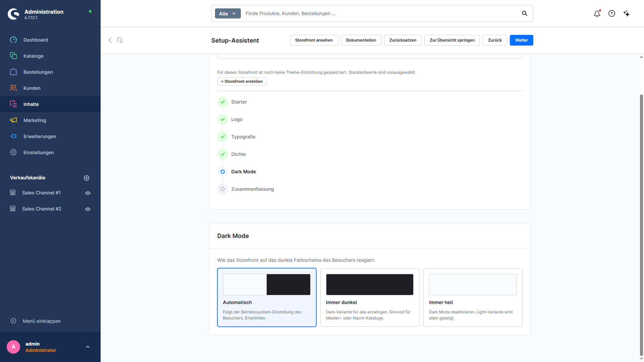The image size is (644, 362).
Task: Select the Automatisch dark mode option
Action: (x=267, y=297)
